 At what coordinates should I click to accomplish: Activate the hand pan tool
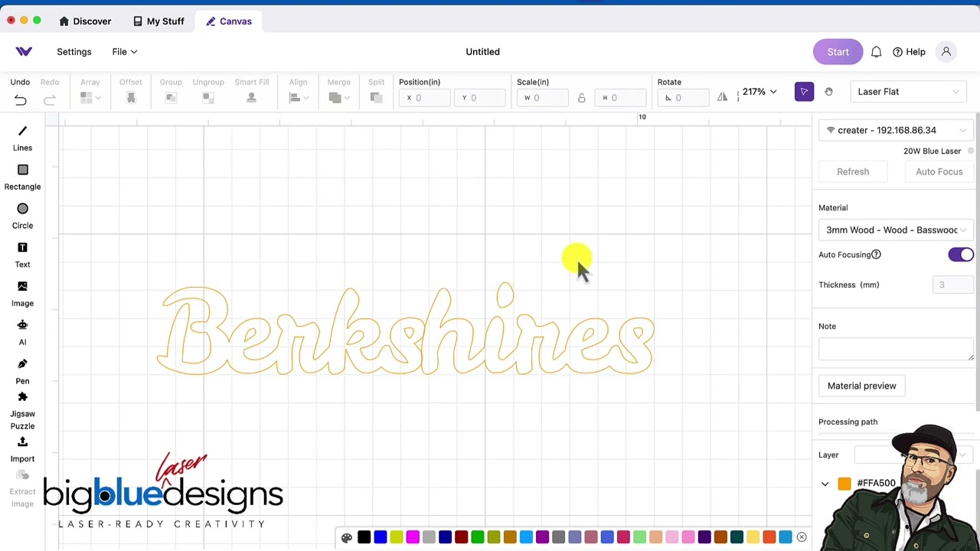[828, 92]
